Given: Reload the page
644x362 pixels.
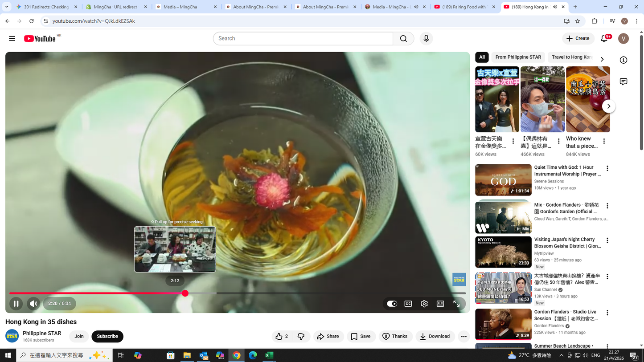Looking at the screenshot, I should (31, 21).
